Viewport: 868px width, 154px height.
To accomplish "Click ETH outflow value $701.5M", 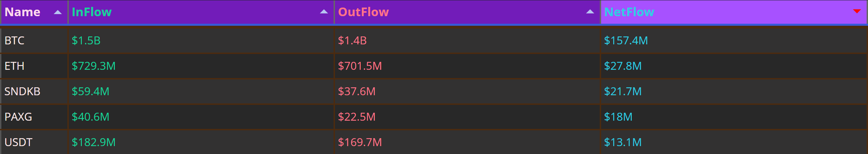I will (x=360, y=66).
